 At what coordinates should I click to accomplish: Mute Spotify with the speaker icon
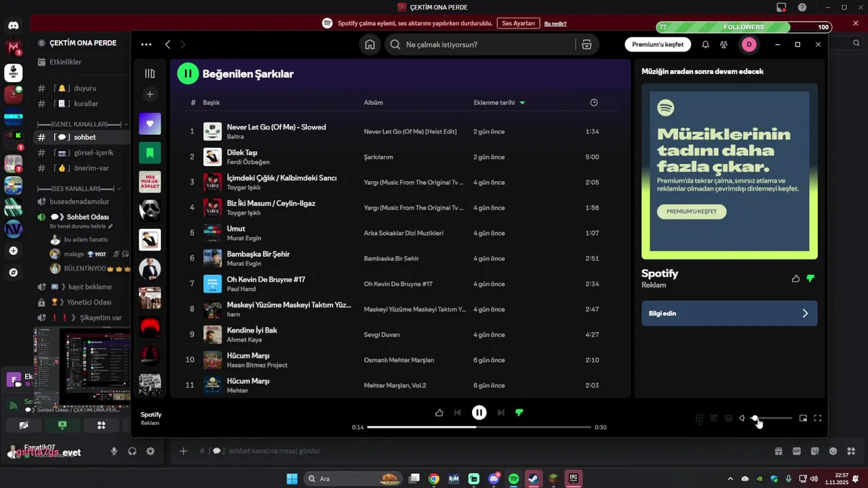[x=742, y=418]
